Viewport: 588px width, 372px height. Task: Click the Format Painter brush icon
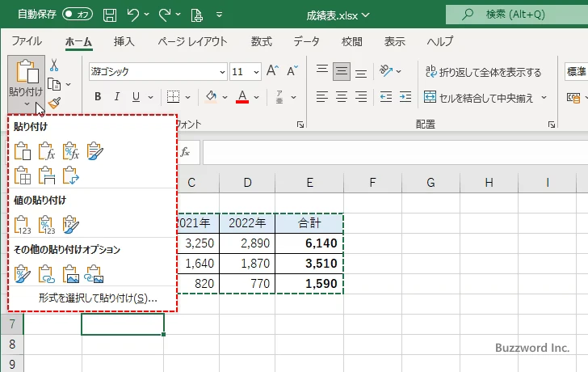click(54, 103)
